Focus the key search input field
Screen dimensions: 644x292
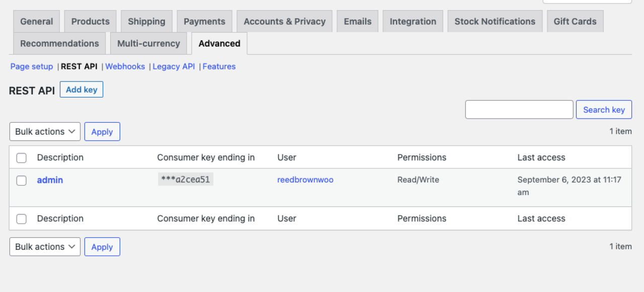point(519,110)
